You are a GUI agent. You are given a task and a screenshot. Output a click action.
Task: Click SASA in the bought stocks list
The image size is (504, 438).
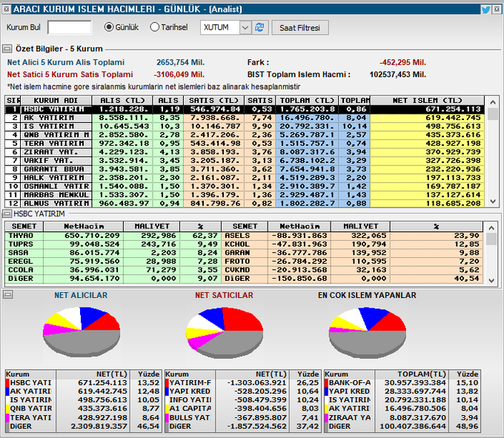(x=19, y=253)
